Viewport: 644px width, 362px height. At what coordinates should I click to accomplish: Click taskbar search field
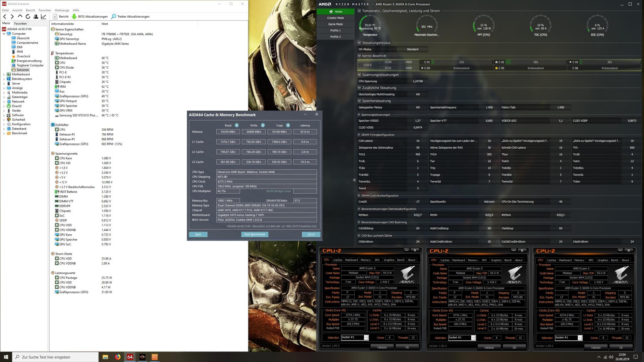(55, 357)
